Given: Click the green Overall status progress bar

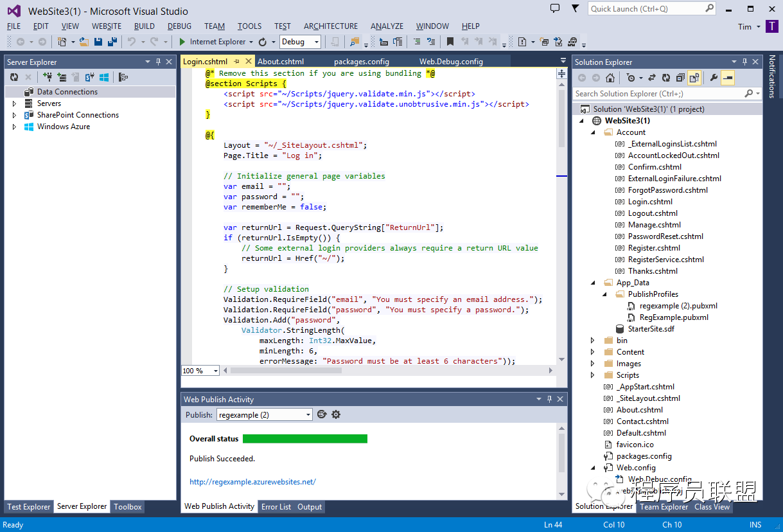Looking at the screenshot, I should pyautogui.click(x=305, y=439).
